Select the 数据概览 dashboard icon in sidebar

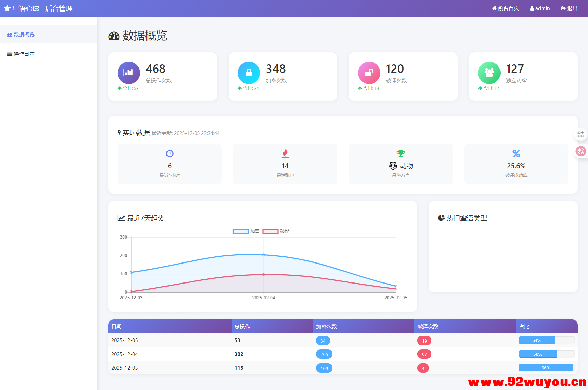tap(9, 34)
